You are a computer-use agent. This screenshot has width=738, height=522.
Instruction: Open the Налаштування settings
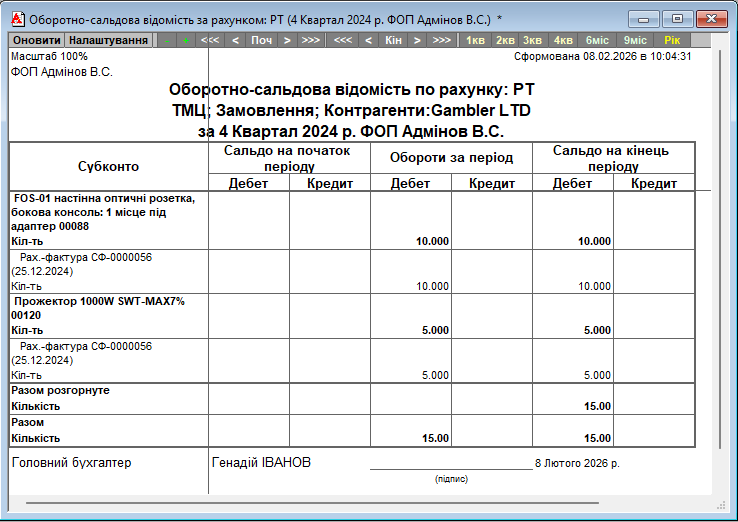[x=109, y=40]
